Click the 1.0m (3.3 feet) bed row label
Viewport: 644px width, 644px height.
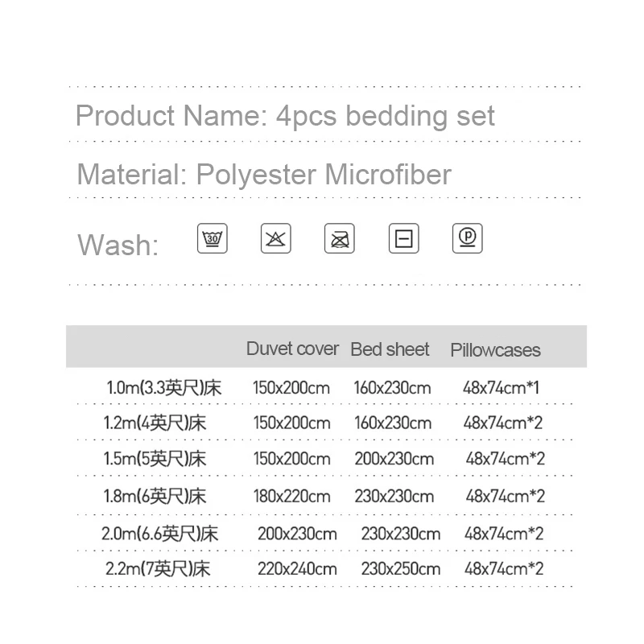tap(163, 388)
